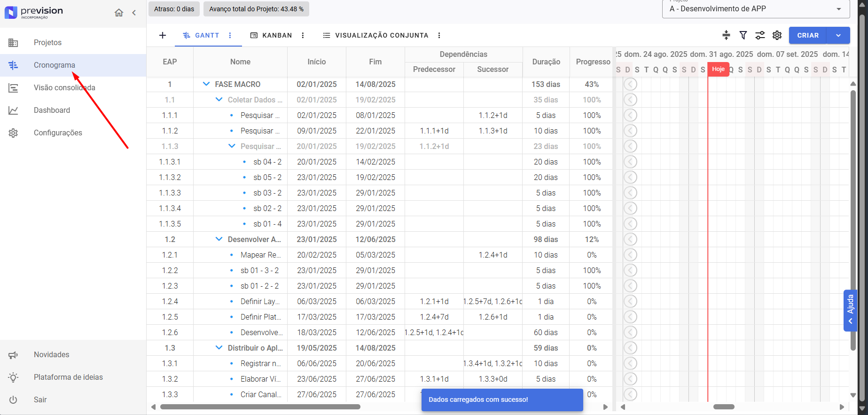The height and width of the screenshot is (415, 868).
Task: Click the EAP column header
Action: pyautogui.click(x=170, y=62)
